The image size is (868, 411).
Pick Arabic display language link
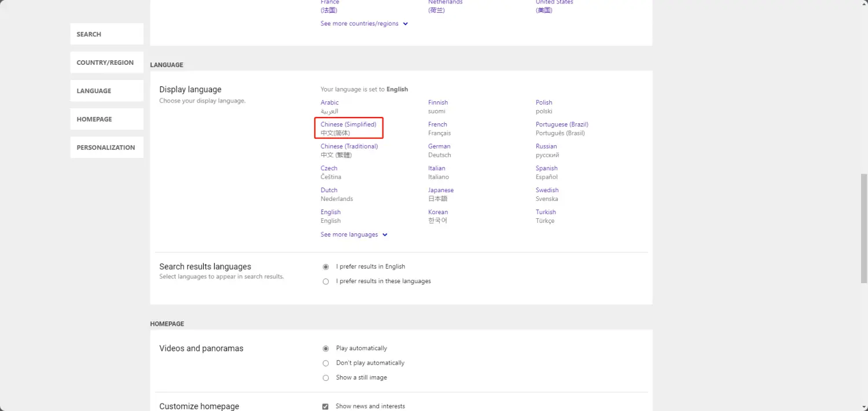pos(330,102)
